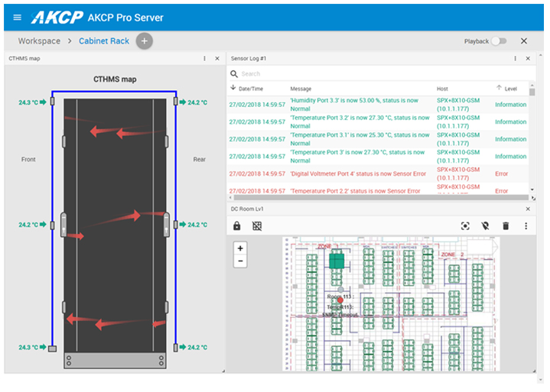
Task: Select the Temperature Port 3.1 log message
Action: point(360,139)
